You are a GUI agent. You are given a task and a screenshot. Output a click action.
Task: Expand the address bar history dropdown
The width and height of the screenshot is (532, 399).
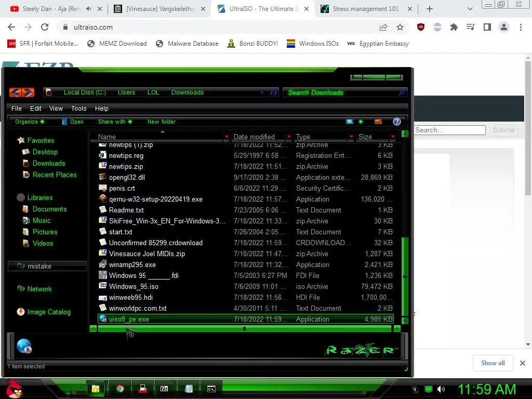(262, 92)
